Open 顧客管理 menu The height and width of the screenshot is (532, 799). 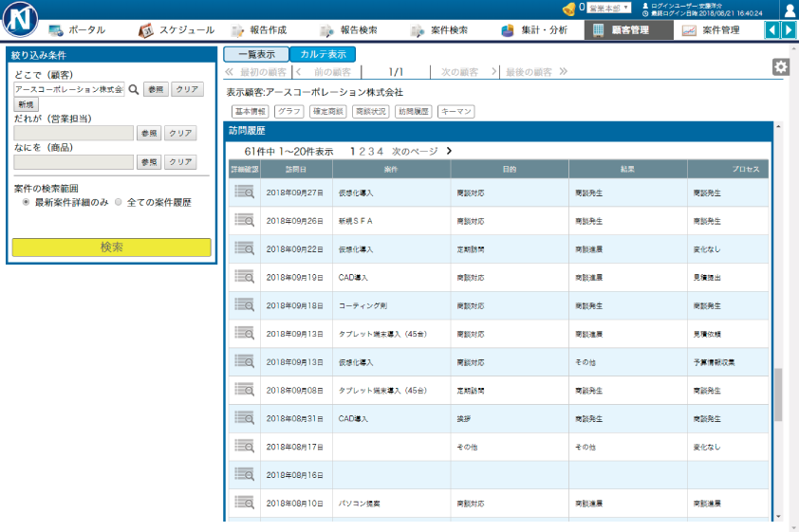point(628,30)
